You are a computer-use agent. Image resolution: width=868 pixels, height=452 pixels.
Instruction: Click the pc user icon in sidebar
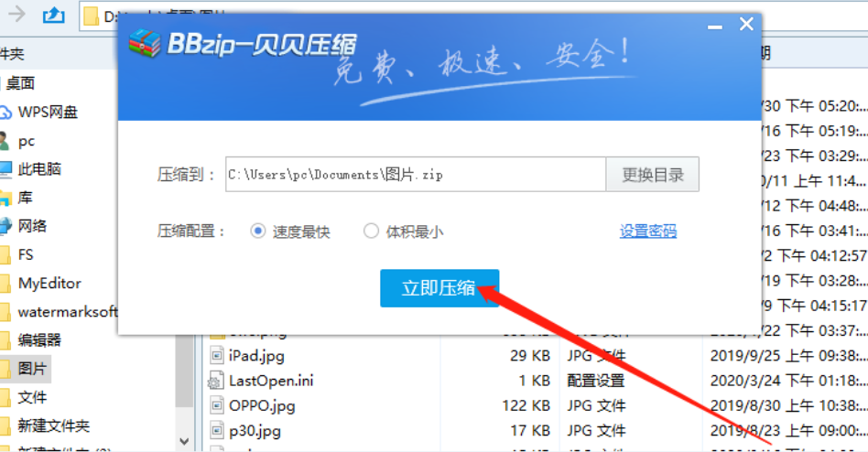(x=5, y=141)
